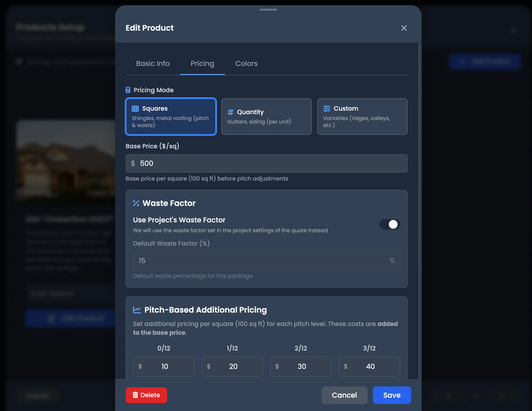This screenshot has width=532, height=411.
Task: Click the Default Waste Factor field
Action: [x=266, y=260]
